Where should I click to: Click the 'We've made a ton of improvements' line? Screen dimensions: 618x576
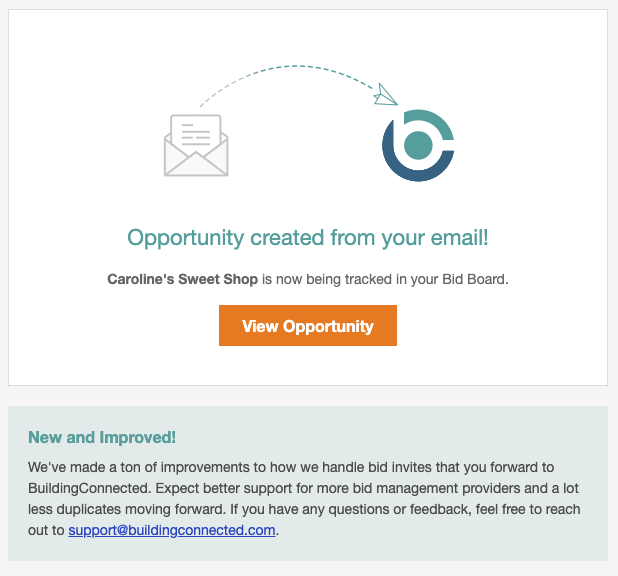pyautogui.click(x=140, y=467)
